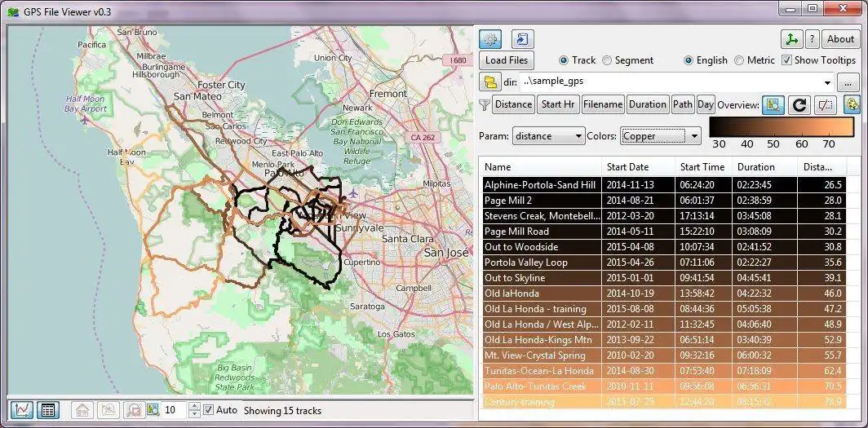Choose English units
The image size is (868, 428).
coord(706,60)
